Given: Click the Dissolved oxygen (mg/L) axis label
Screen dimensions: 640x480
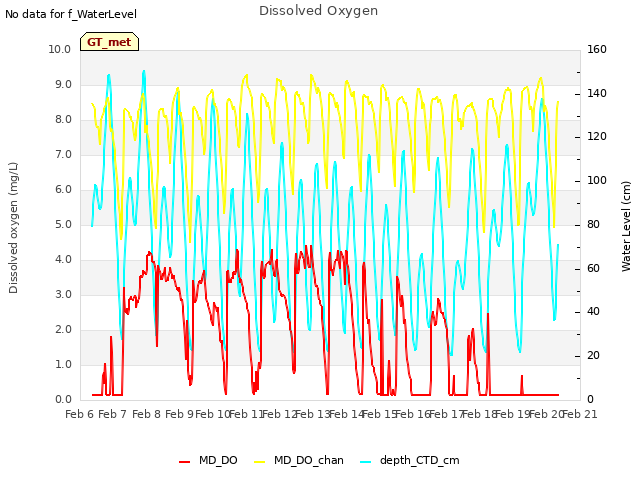Looking at the screenshot, I should (13, 228).
